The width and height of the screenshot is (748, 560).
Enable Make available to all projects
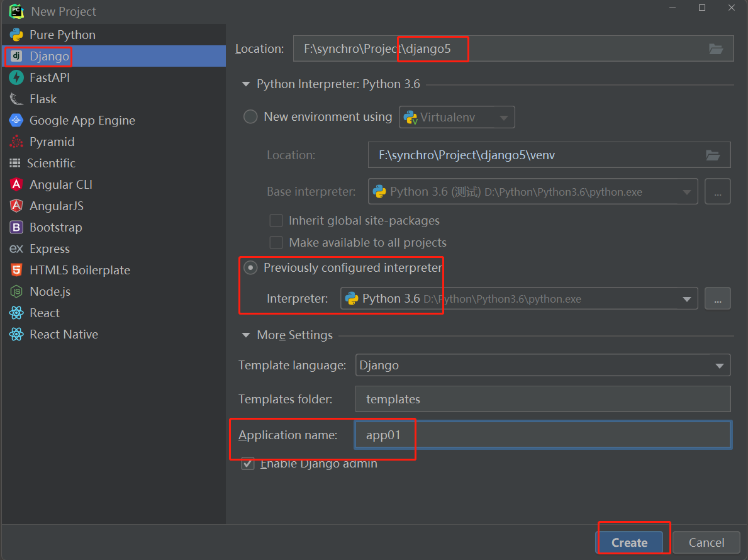(276, 242)
